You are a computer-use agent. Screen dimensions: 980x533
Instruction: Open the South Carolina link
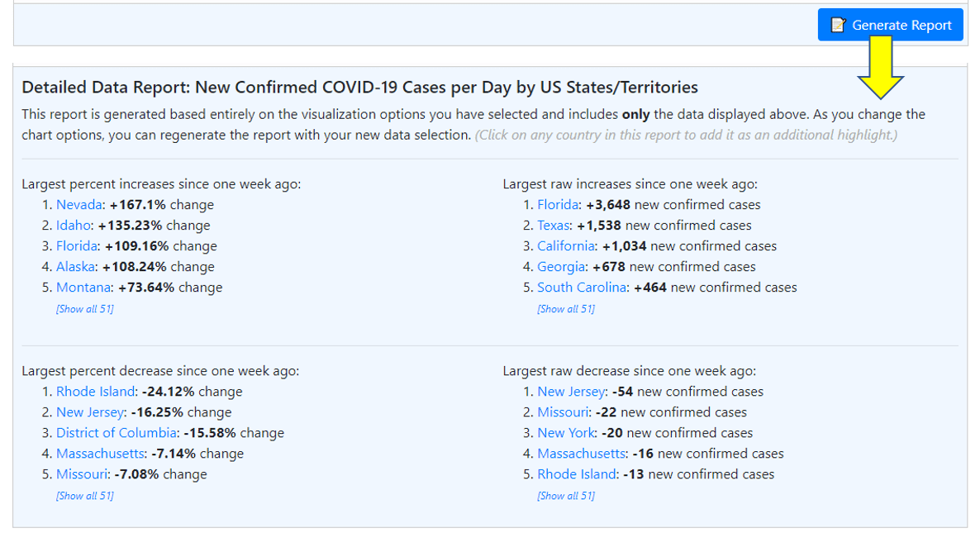582,288
